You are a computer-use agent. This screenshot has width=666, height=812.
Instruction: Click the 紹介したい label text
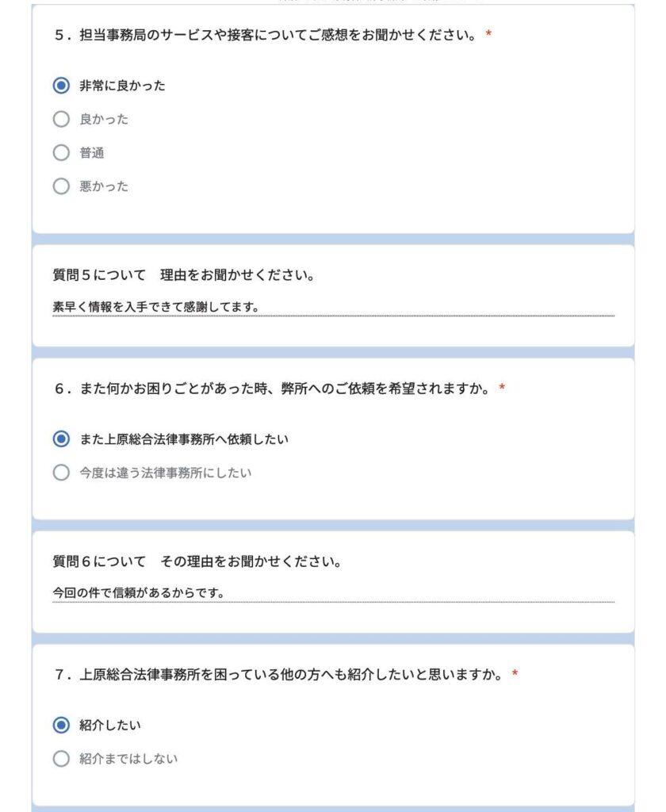110,725
